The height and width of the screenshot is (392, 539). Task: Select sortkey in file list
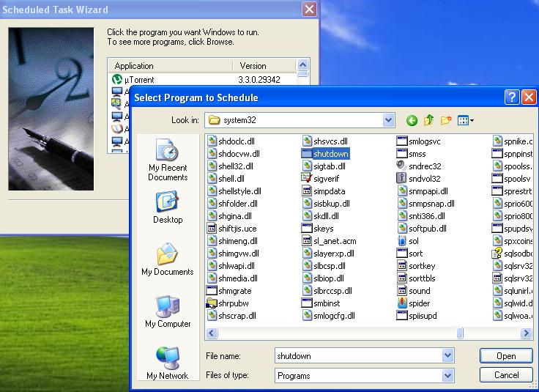pyautogui.click(x=416, y=266)
